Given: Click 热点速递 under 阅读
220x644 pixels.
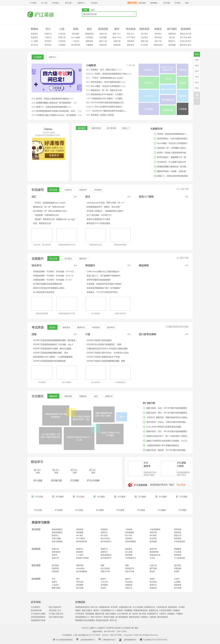Looking at the screenshot, I should (76, 34).
